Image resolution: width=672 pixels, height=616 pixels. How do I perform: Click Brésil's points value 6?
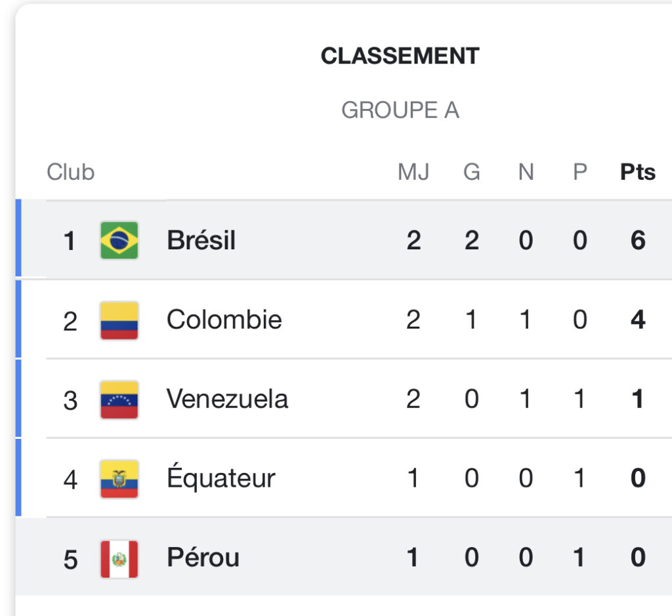pyautogui.click(x=638, y=240)
